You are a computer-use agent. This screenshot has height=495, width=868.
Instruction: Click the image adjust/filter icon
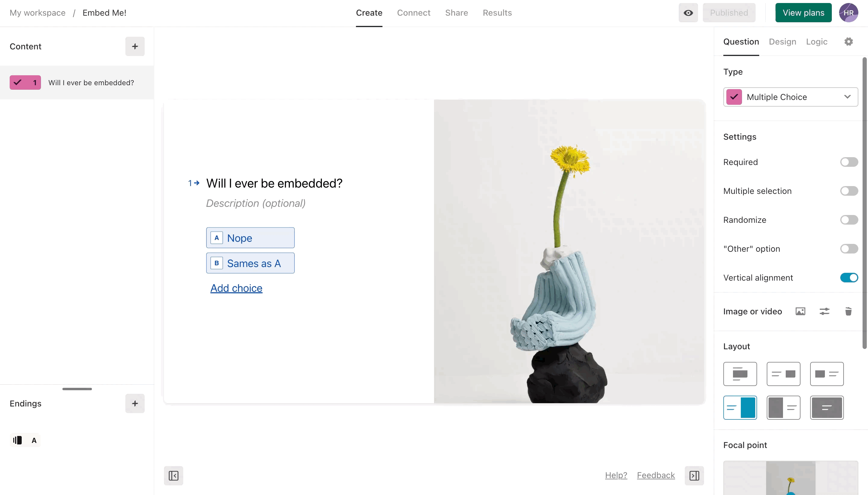tap(825, 311)
